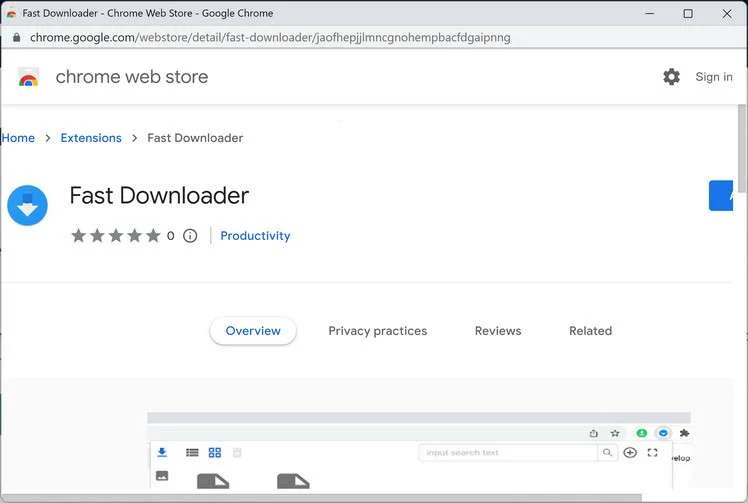Image resolution: width=748 pixels, height=503 pixels.
Task: Click the blue download arrow in preview screenshot
Action: 162,452
